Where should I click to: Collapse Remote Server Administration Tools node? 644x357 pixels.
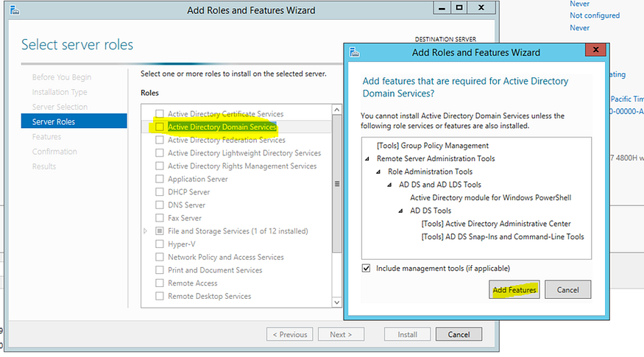coord(367,158)
